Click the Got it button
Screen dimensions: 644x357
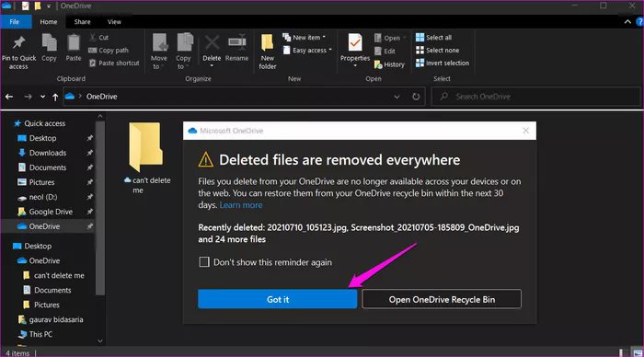tap(278, 299)
